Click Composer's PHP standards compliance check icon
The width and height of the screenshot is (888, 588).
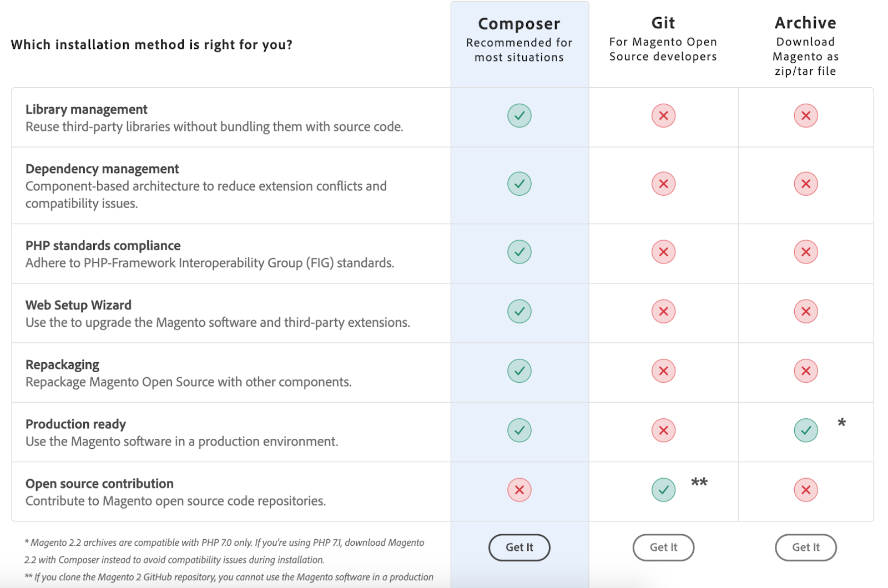click(519, 252)
